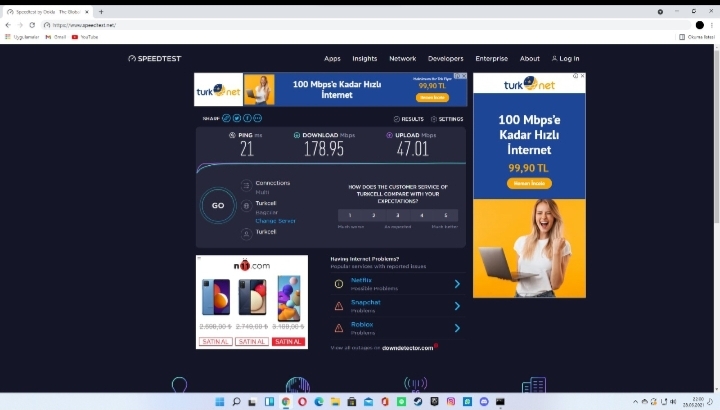Open the RESULTS page

409,119
